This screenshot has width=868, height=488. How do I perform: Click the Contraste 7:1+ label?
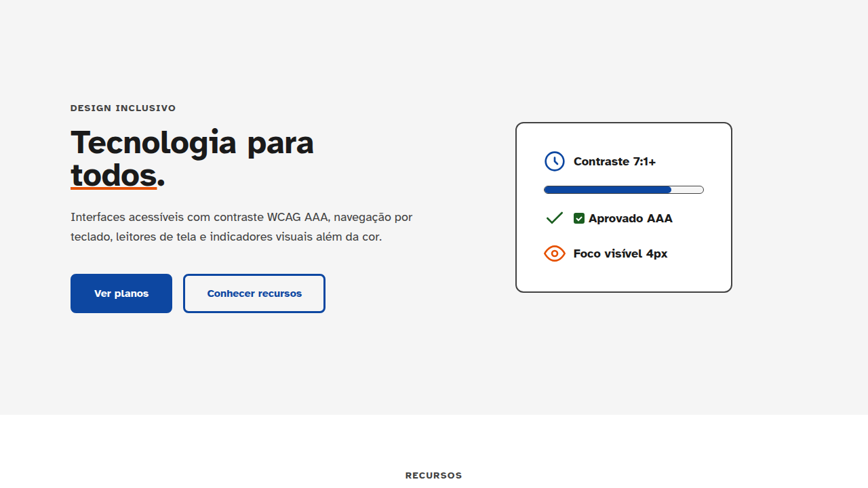(614, 161)
